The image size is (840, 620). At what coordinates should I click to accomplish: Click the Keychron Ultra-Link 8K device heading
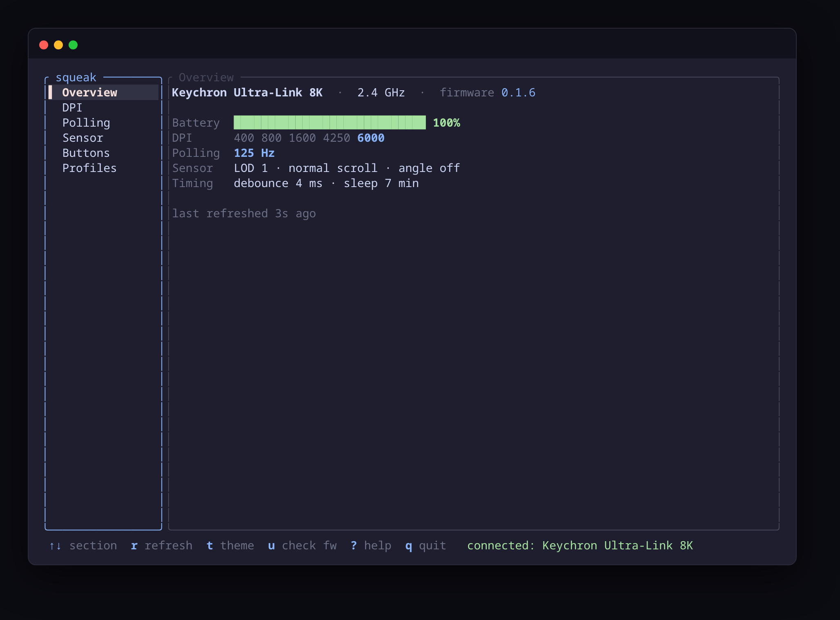click(x=247, y=92)
